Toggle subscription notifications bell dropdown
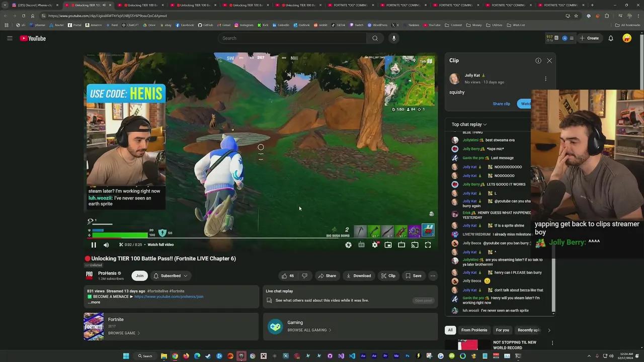This screenshot has height=362, width=644. (171, 276)
